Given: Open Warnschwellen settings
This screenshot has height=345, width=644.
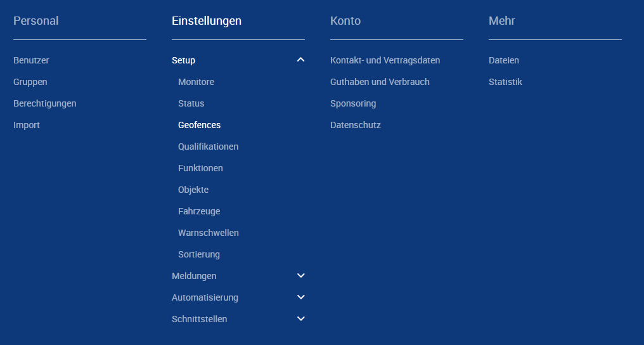Looking at the screenshot, I should (x=208, y=233).
